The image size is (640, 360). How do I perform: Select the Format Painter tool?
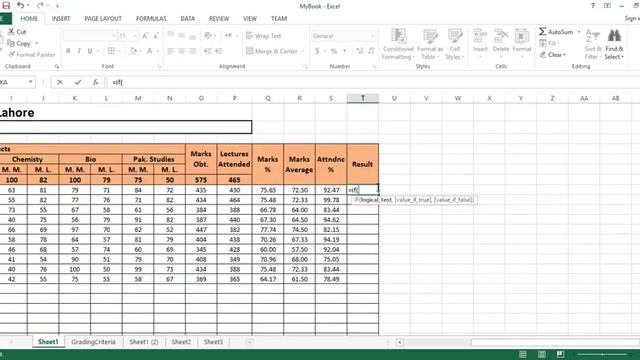[31, 54]
